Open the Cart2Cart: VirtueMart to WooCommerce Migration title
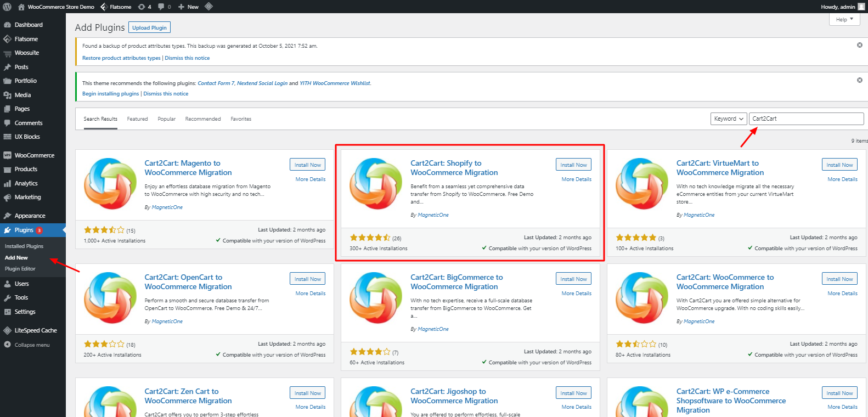 (720, 168)
